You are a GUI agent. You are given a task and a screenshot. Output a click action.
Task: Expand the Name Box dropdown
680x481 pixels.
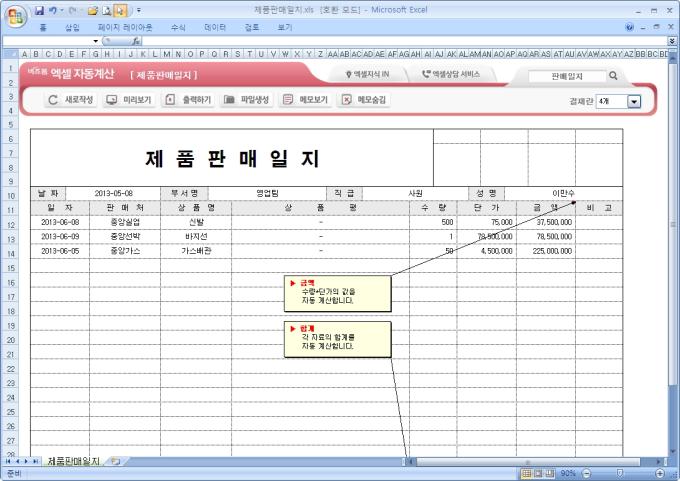pos(96,41)
